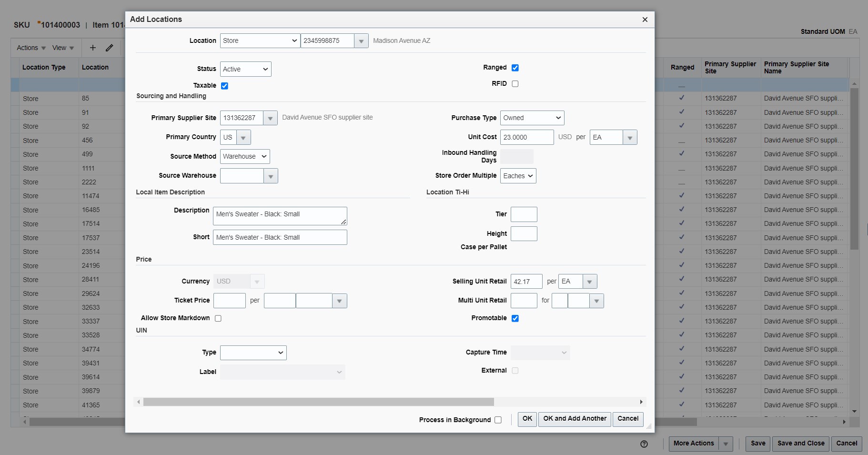
Task: Click the add (plus) icon in toolbar
Action: [x=93, y=48]
